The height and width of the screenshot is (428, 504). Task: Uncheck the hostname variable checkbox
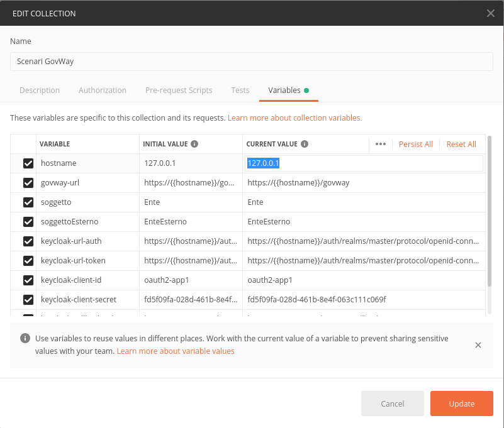[28, 163]
